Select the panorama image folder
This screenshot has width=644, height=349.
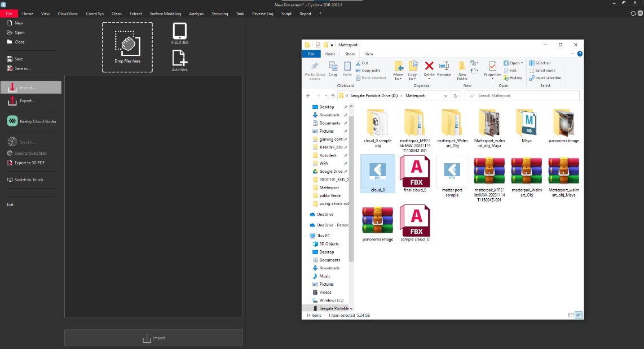point(563,126)
